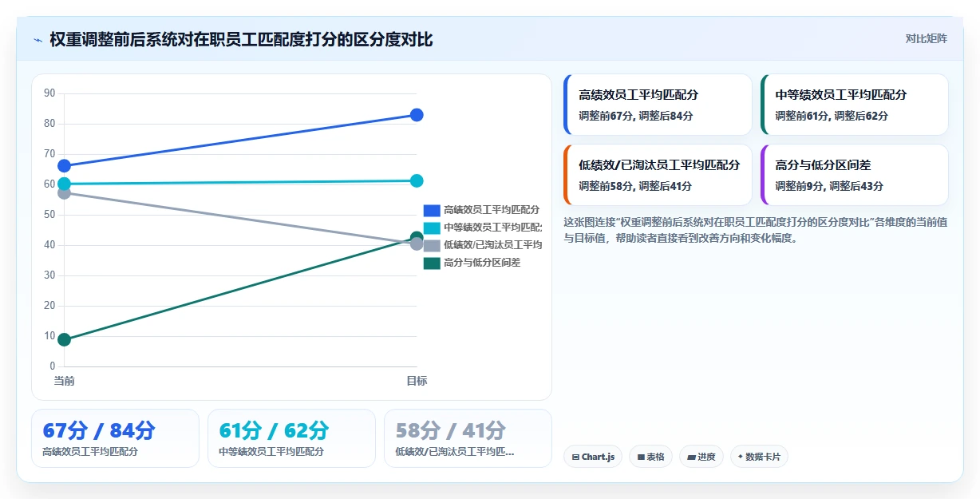Image resolution: width=980 pixels, height=499 pixels.
Task: Click '调整前58分, 调整后41分' text
Action: (635, 186)
